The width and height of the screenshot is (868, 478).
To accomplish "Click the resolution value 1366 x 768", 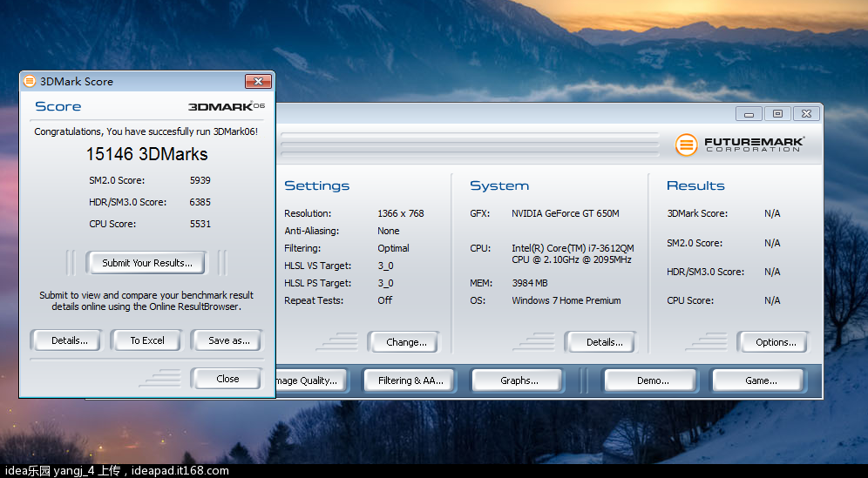I will 401,213.
